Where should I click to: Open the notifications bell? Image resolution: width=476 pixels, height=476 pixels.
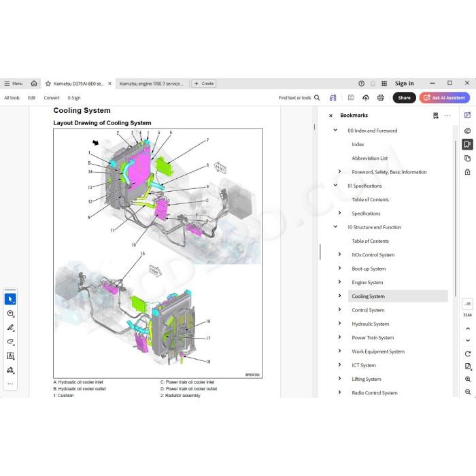[373, 84]
